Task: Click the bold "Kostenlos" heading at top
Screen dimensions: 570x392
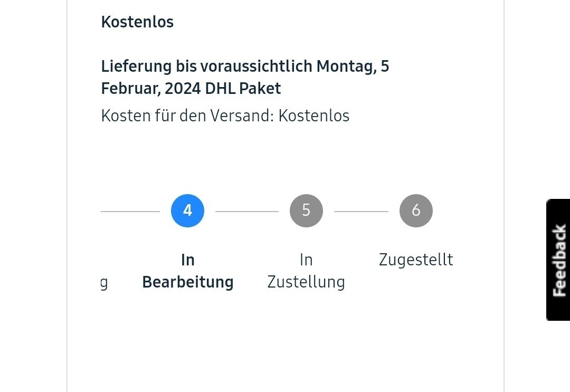Action: coord(137,22)
